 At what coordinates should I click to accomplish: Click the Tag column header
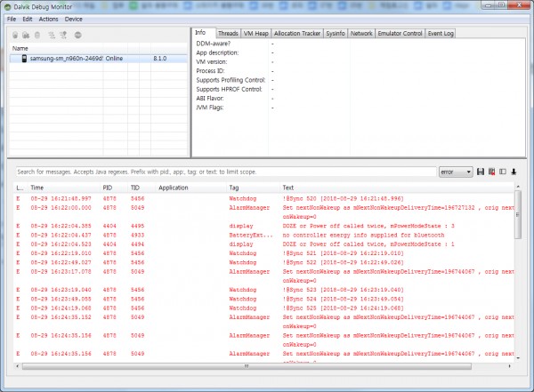point(233,188)
